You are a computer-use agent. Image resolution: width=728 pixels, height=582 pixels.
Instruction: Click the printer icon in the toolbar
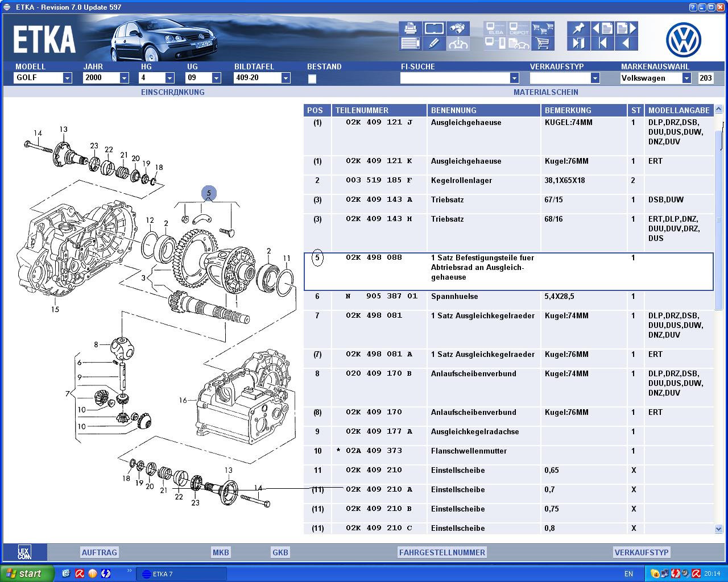click(410, 28)
